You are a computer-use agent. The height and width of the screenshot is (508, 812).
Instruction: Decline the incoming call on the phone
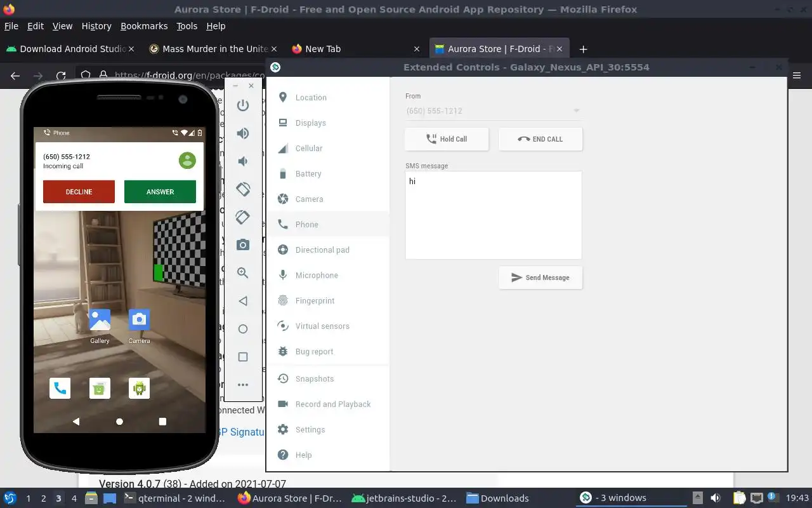[x=79, y=192]
